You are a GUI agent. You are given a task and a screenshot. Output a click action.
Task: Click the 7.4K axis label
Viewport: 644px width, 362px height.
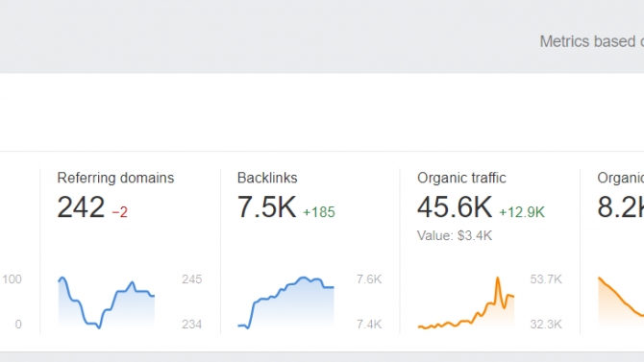369,325
